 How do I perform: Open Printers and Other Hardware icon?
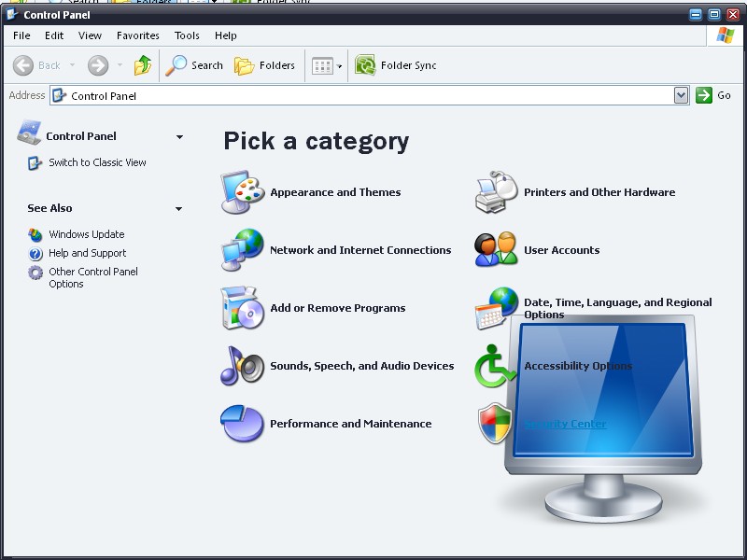tap(497, 192)
